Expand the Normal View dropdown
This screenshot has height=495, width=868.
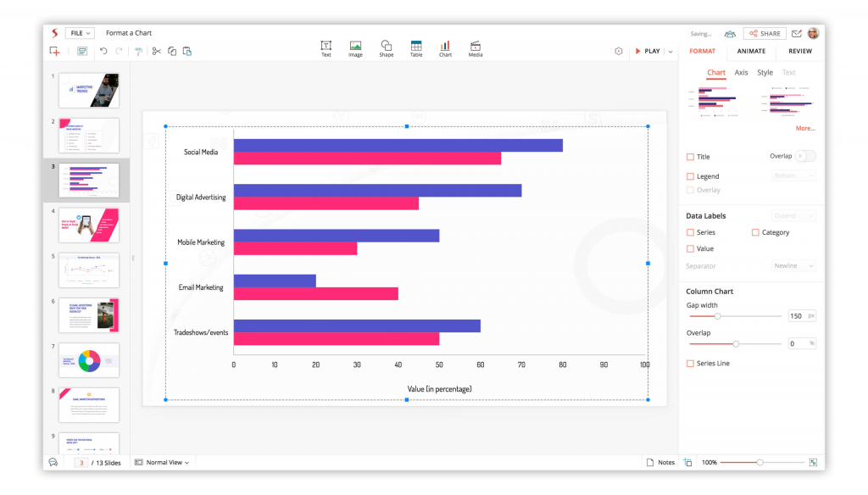click(x=162, y=462)
